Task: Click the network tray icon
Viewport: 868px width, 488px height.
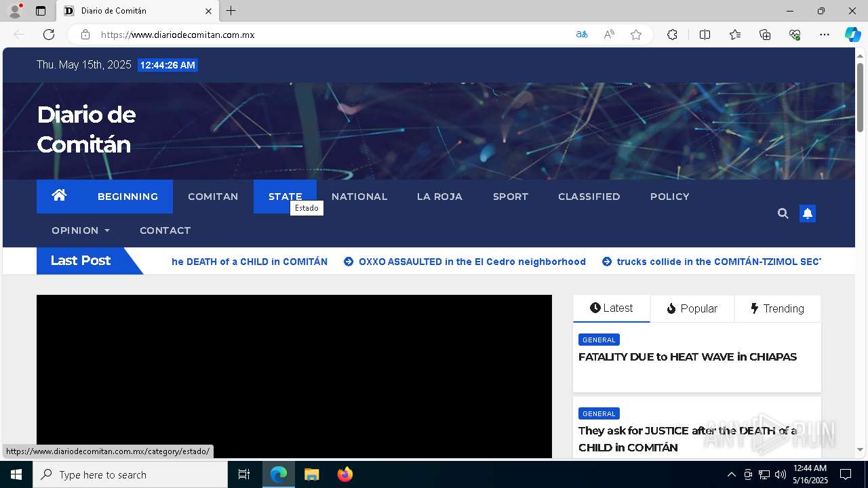Action: coord(764,474)
